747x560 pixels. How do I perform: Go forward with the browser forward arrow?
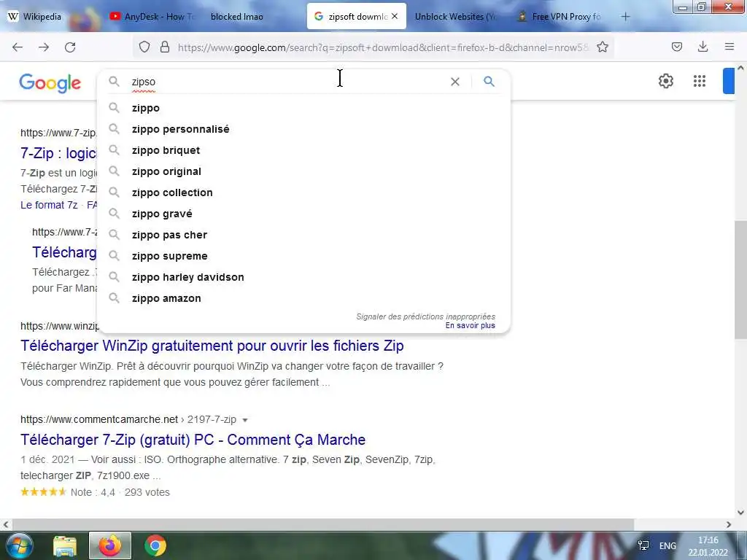tap(44, 47)
